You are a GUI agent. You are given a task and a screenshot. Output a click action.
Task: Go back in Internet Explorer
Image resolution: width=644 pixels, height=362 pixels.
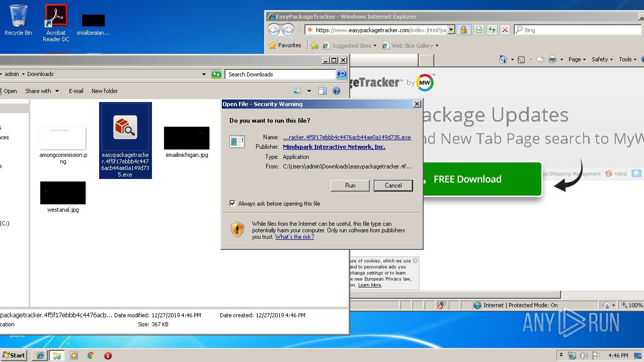click(x=274, y=30)
